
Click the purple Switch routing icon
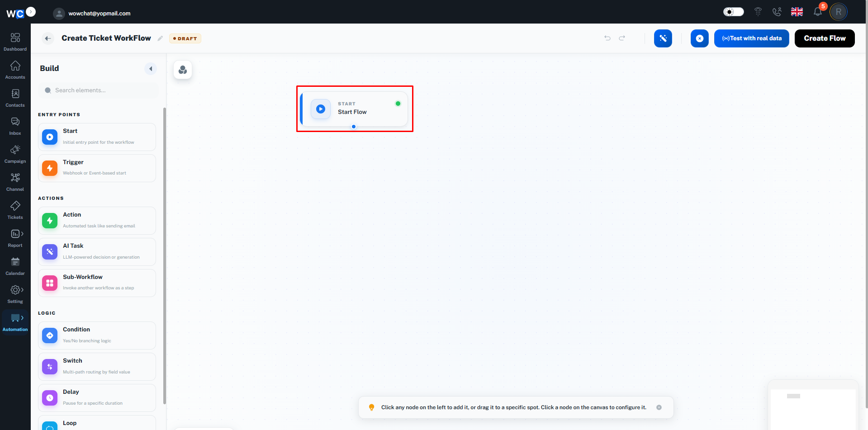coord(50,367)
